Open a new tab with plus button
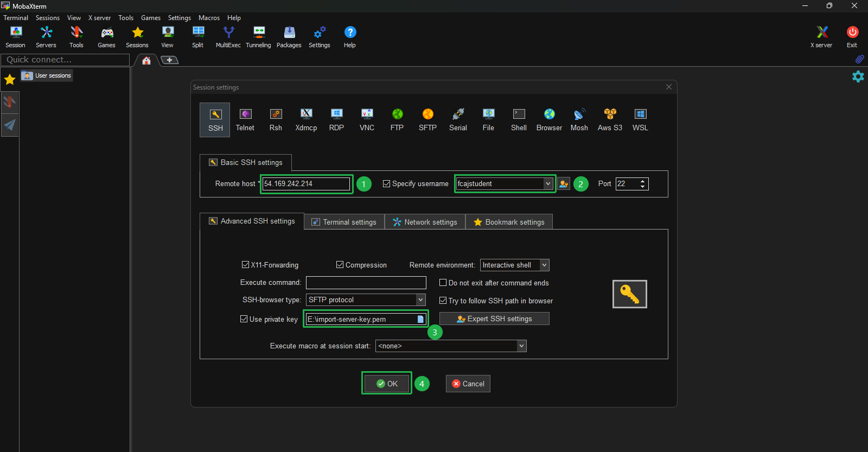Screen dimensions: 868x452 tap(170, 60)
